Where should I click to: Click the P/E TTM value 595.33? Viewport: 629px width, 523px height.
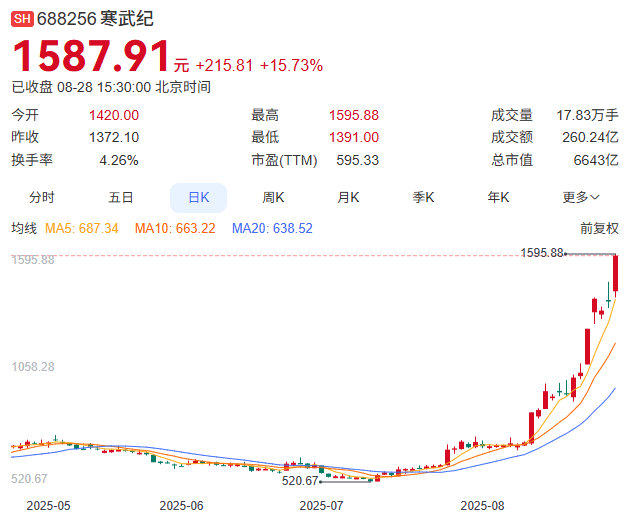tap(357, 160)
